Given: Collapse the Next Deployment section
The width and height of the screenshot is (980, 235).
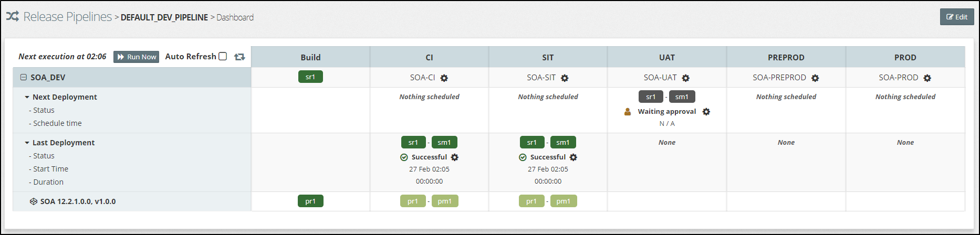Looking at the screenshot, I should point(27,97).
